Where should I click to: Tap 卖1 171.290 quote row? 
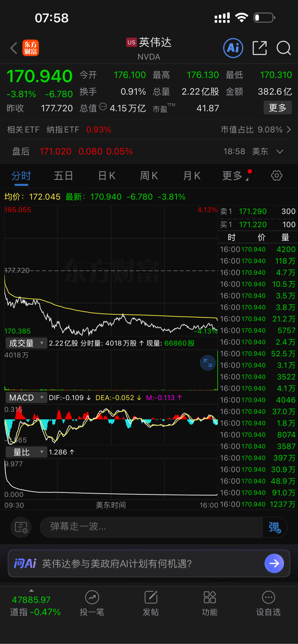(258, 212)
